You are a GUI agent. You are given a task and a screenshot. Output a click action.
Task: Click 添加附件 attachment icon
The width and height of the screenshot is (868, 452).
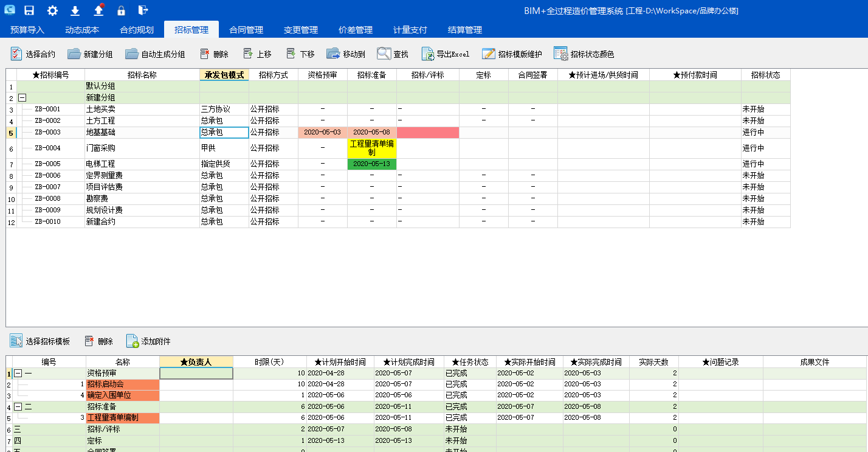click(133, 341)
